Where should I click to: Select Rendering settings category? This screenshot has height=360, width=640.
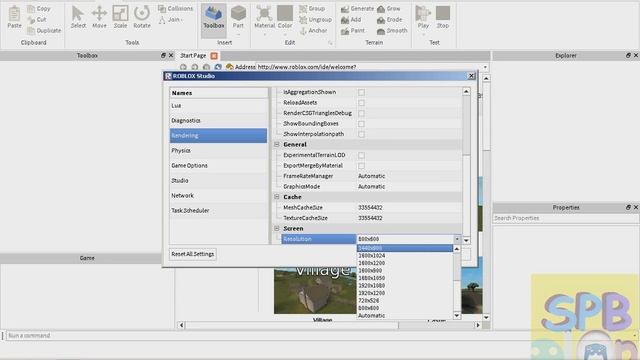[218, 136]
